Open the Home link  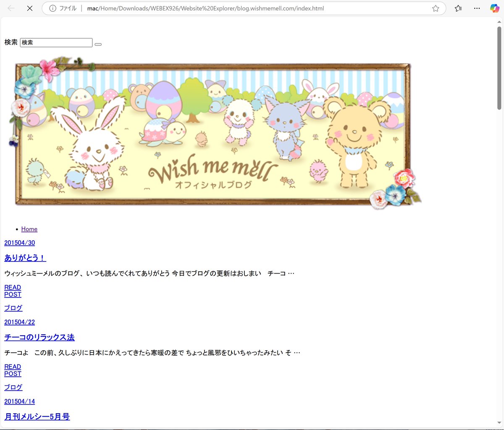click(29, 229)
